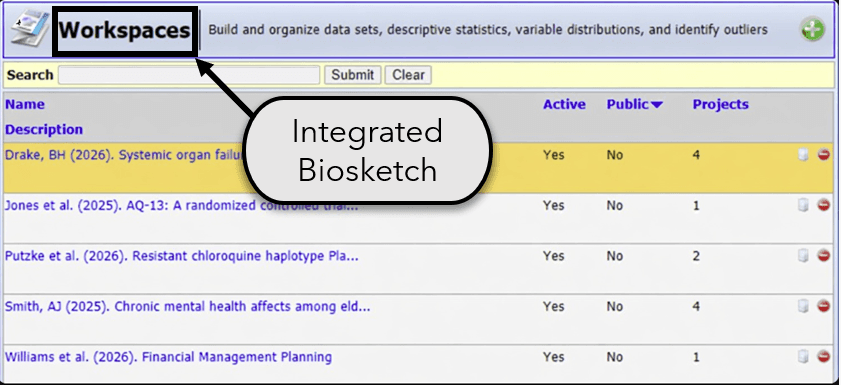
Task: Open copy icon for Putzke et al. row
Action: [x=803, y=256]
